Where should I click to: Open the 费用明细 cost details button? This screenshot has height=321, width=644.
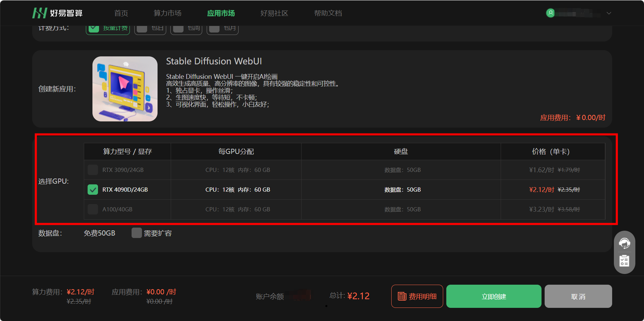click(x=417, y=296)
